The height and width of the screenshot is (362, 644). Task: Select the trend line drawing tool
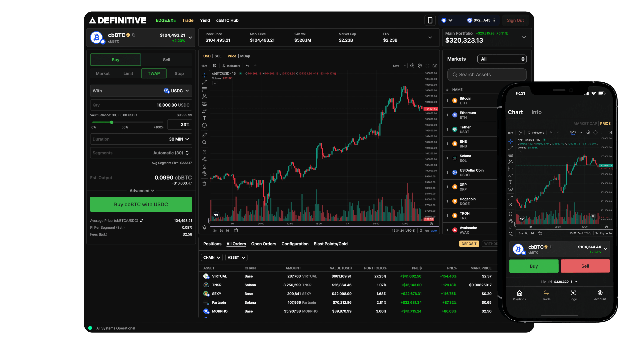204,82
